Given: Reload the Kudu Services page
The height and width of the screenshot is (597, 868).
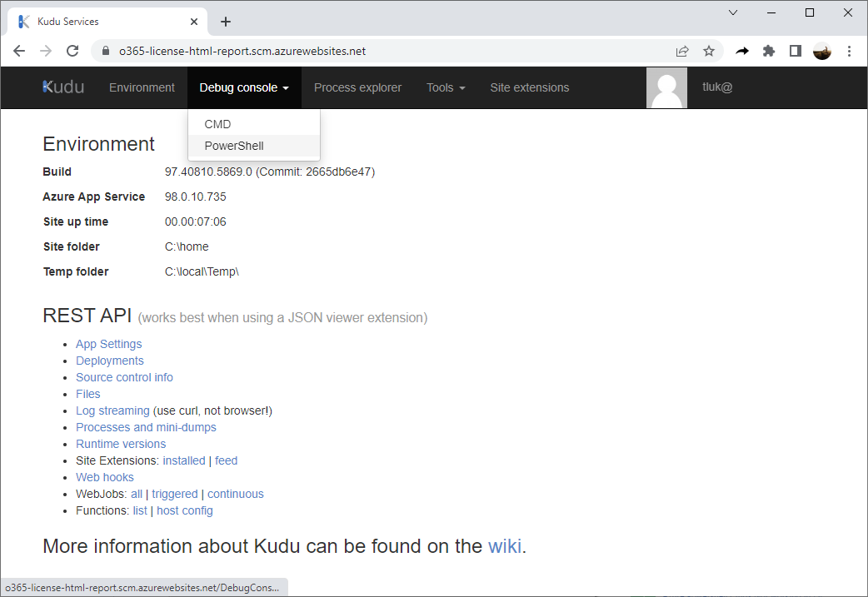Looking at the screenshot, I should (x=72, y=51).
